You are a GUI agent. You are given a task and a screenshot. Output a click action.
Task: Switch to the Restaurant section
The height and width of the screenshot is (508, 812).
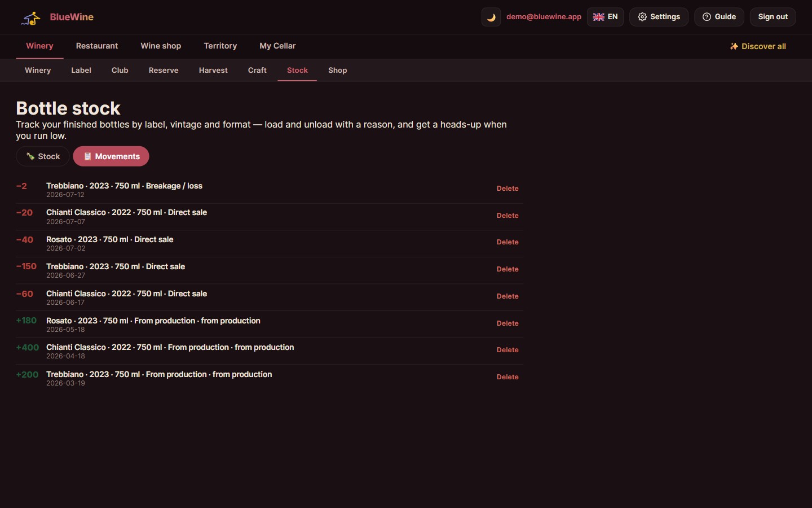(97, 46)
